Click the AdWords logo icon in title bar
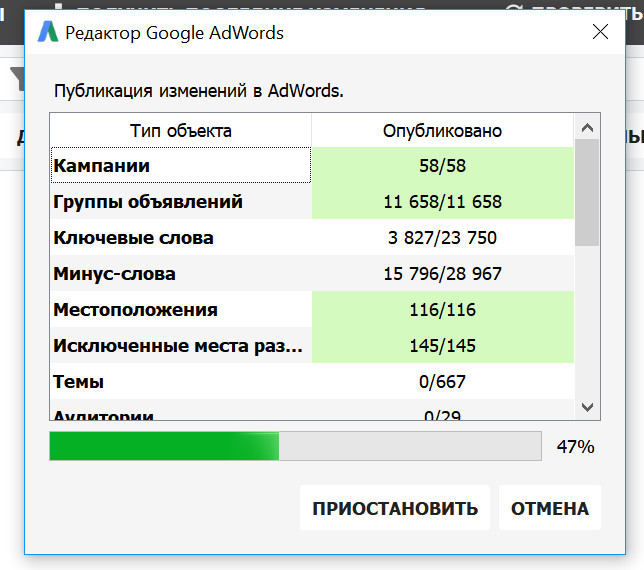Viewport: 644px width, 570px height. tap(48, 32)
